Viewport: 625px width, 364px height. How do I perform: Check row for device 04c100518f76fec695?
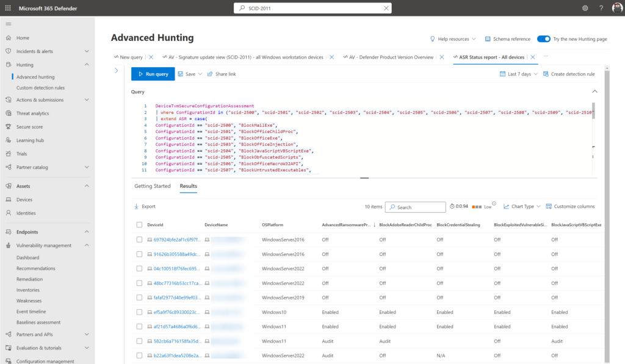click(x=139, y=268)
